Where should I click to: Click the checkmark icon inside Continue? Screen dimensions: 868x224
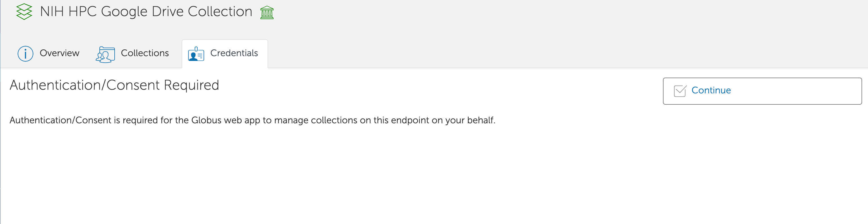point(680,91)
